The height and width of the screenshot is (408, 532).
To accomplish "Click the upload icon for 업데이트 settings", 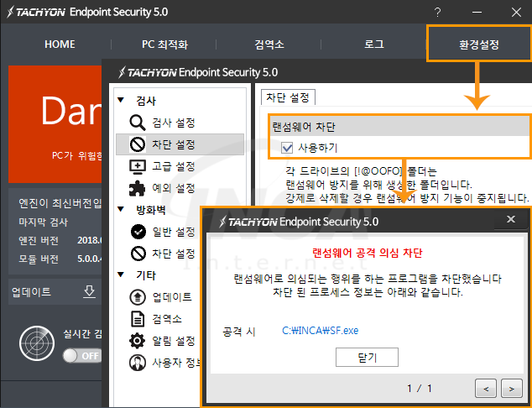I will tap(138, 297).
